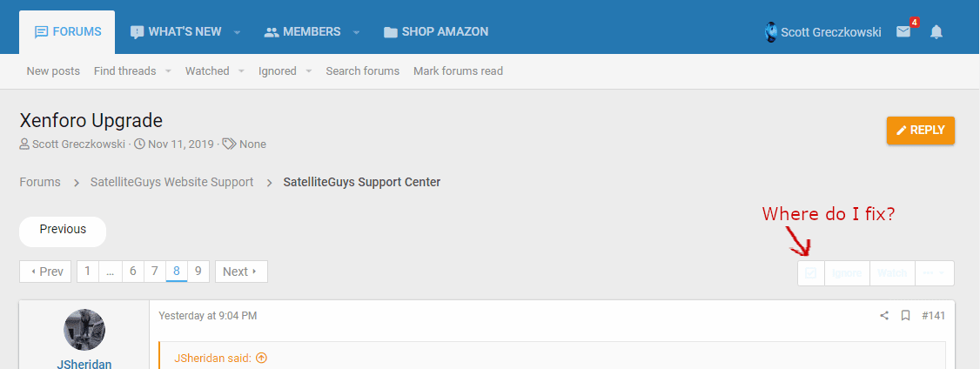Image resolution: width=980 pixels, height=369 pixels.
Task: Go to page 9 of the thread
Action: pyautogui.click(x=198, y=272)
